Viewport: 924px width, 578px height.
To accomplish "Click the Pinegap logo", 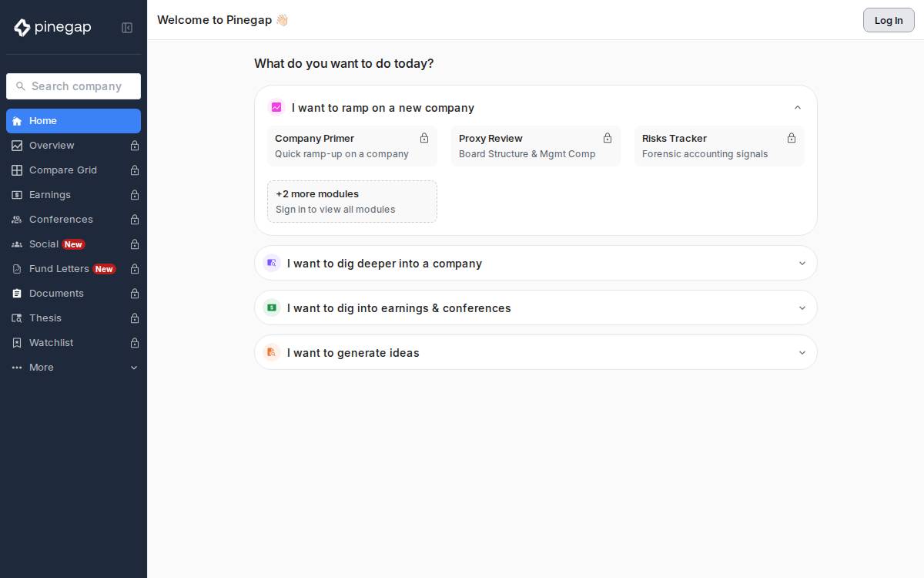I will click(52, 28).
